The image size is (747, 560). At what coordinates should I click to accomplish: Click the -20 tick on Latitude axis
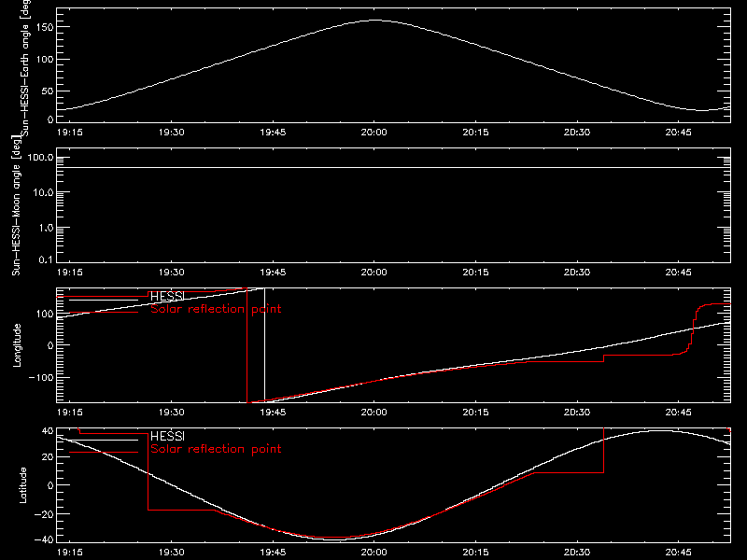pos(44,514)
